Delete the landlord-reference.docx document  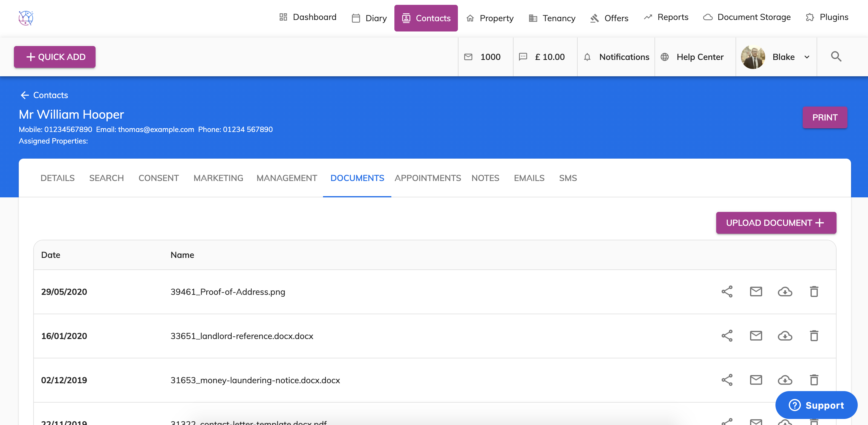click(814, 336)
